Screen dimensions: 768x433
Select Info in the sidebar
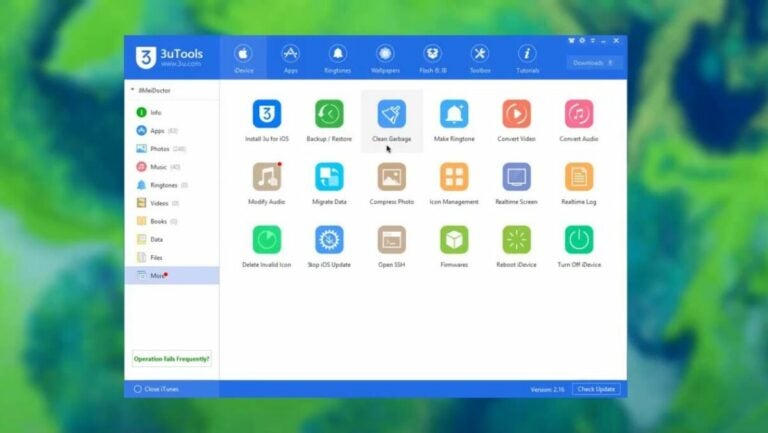pyautogui.click(x=171, y=113)
